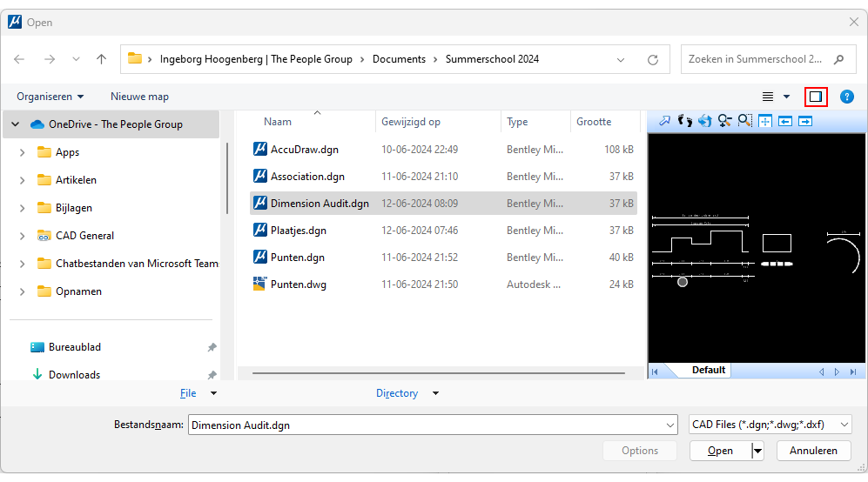The width and height of the screenshot is (868, 482).
Task: Click the search magnifier icon
Action: tap(839, 59)
